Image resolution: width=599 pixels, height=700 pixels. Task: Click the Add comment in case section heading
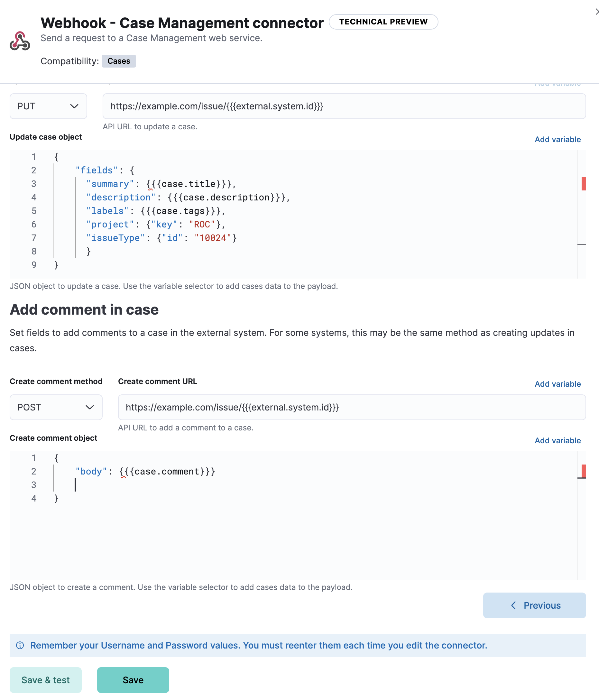85,309
